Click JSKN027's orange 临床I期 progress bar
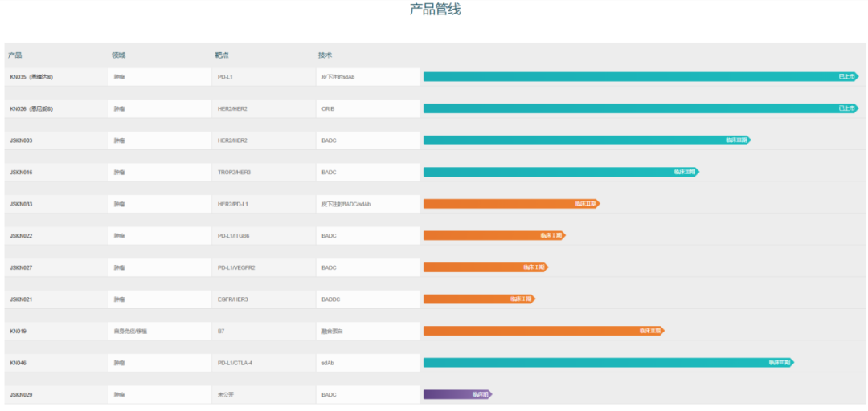Viewport: 868px width, 411px height. click(486, 267)
